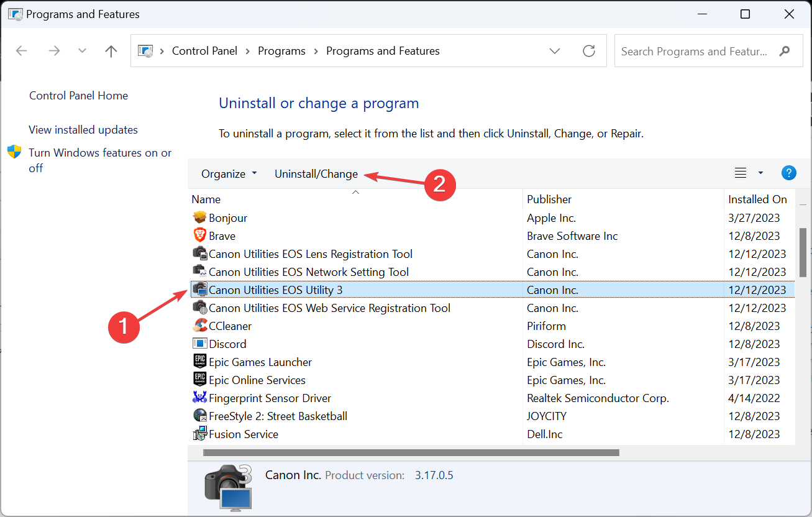Open help with the blue question mark
812x517 pixels.
788,173
